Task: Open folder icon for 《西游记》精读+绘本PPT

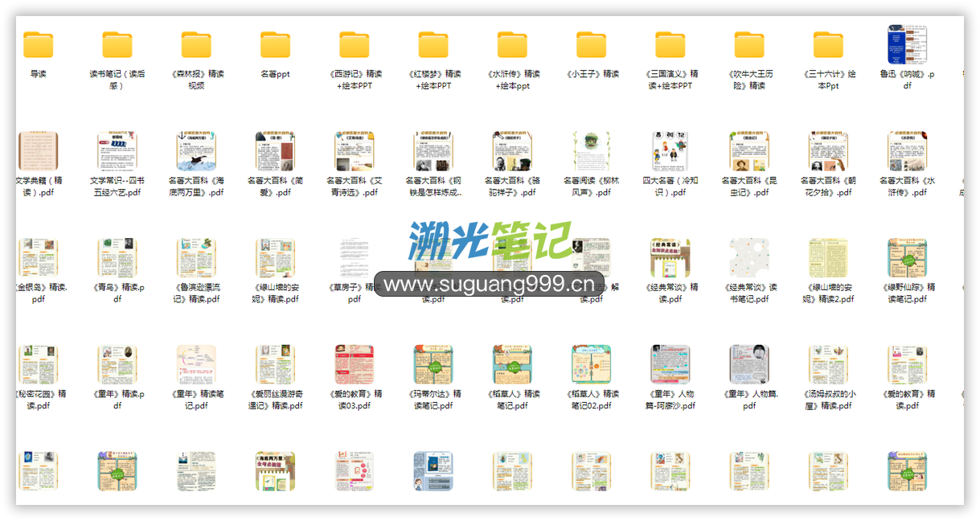Action: [354, 45]
